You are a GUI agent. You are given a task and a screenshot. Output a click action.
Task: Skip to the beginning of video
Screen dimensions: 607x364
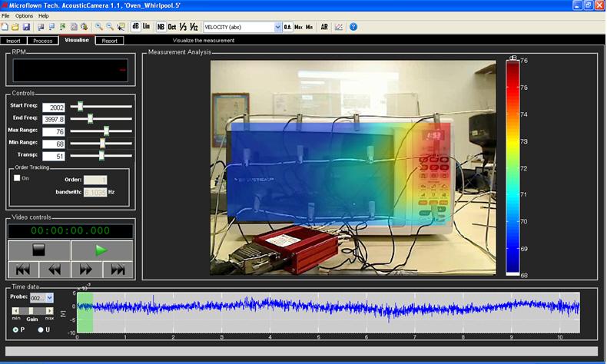pyautogui.click(x=23, y=270)
